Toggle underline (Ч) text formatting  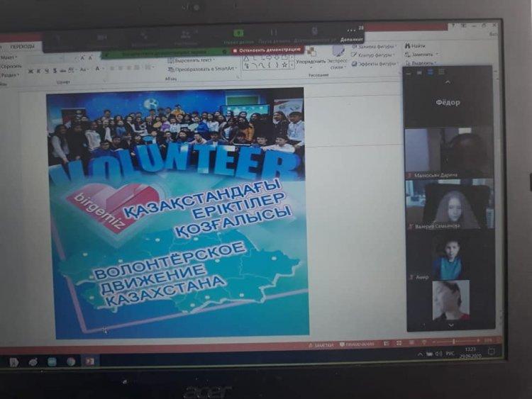pyautogui.click(x=47, y=71)
